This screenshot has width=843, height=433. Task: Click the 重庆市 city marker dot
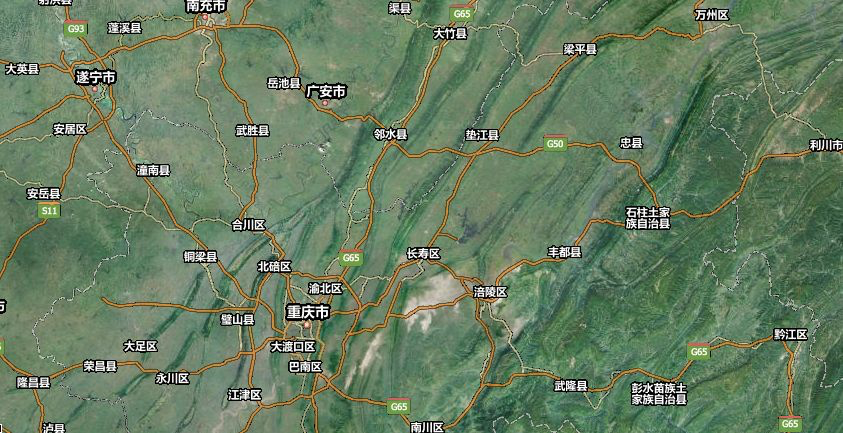[308, 326]
